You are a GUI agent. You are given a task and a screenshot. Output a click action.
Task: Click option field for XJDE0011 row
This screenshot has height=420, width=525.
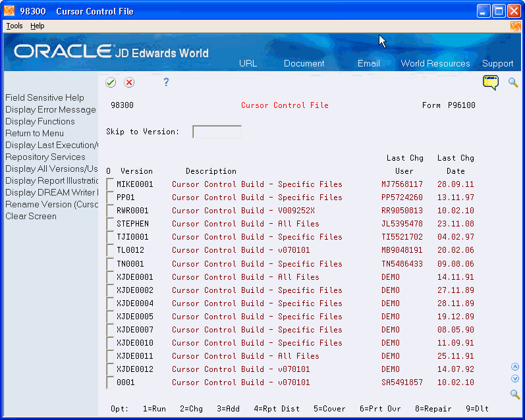(110, 356)
